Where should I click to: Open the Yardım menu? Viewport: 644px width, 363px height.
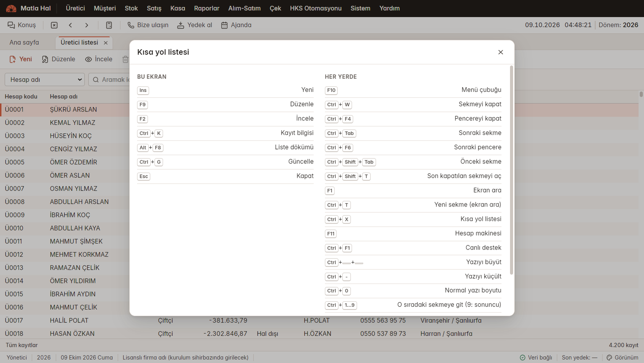(390, 9)
